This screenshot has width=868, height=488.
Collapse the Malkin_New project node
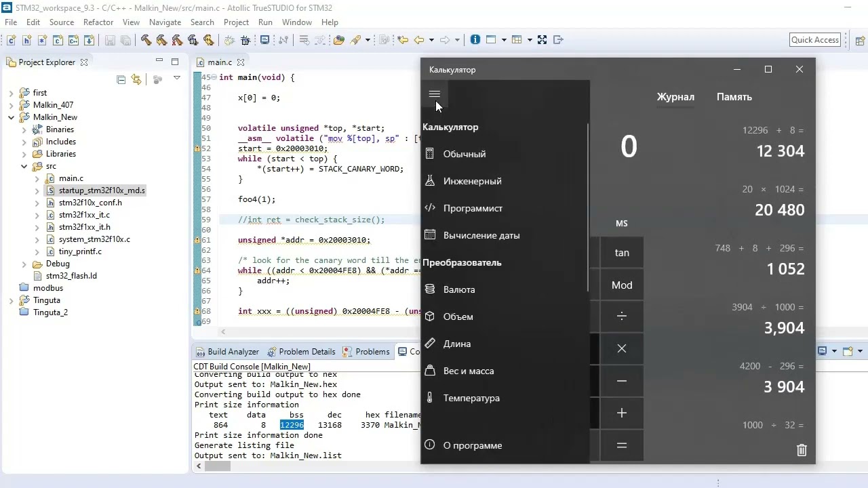pyautogui.click(x=12, y=117)
